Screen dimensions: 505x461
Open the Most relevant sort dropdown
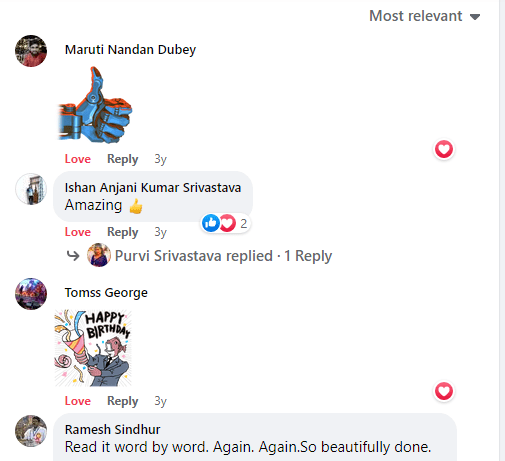pyautogui.click(x=424, y=16)
